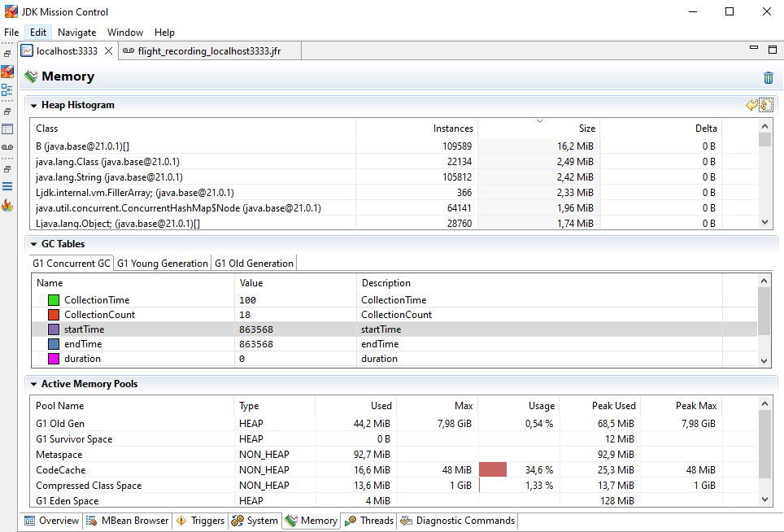
Task: Run garbage collection with the trash can icon
Action: tap(769, 77)
